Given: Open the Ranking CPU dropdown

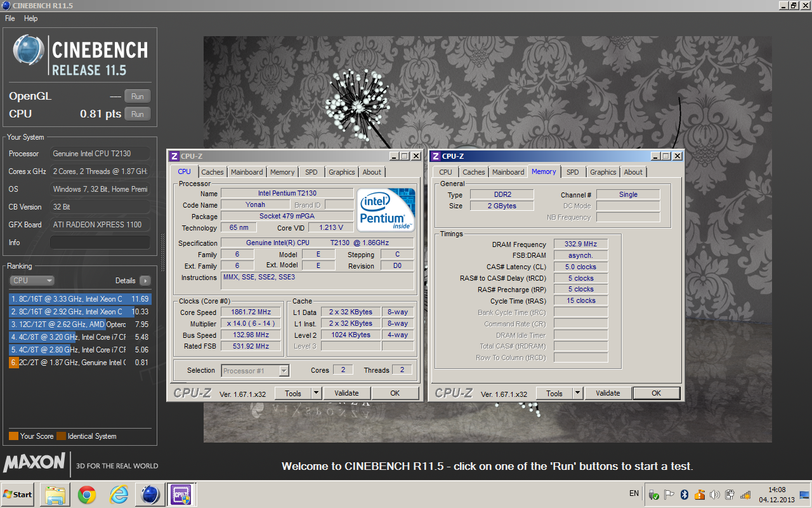Looking at the screenshot, I should tap(32, 280).
